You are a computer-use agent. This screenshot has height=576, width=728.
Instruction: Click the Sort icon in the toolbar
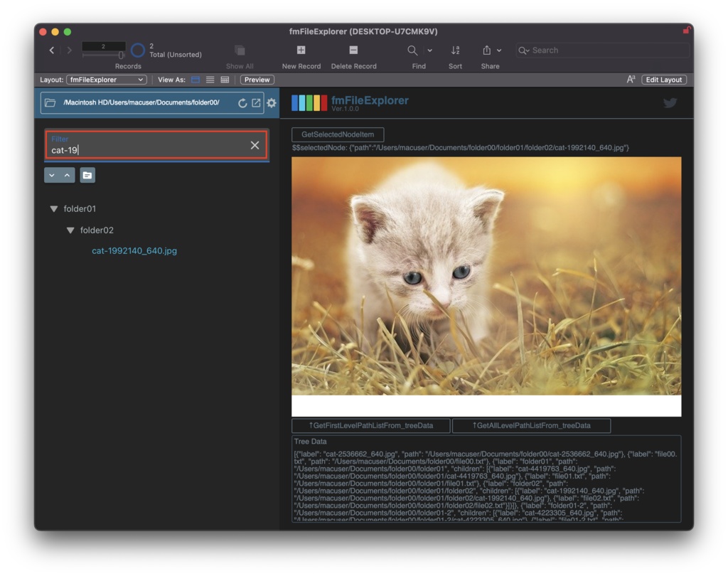click(x=455, y=50)
